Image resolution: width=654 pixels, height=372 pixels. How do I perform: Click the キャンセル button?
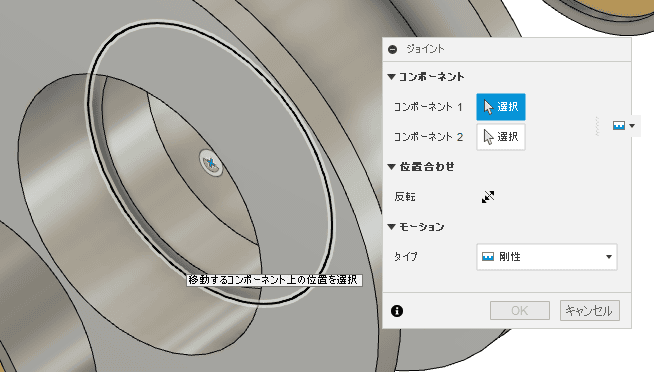(x=589, y=311)
